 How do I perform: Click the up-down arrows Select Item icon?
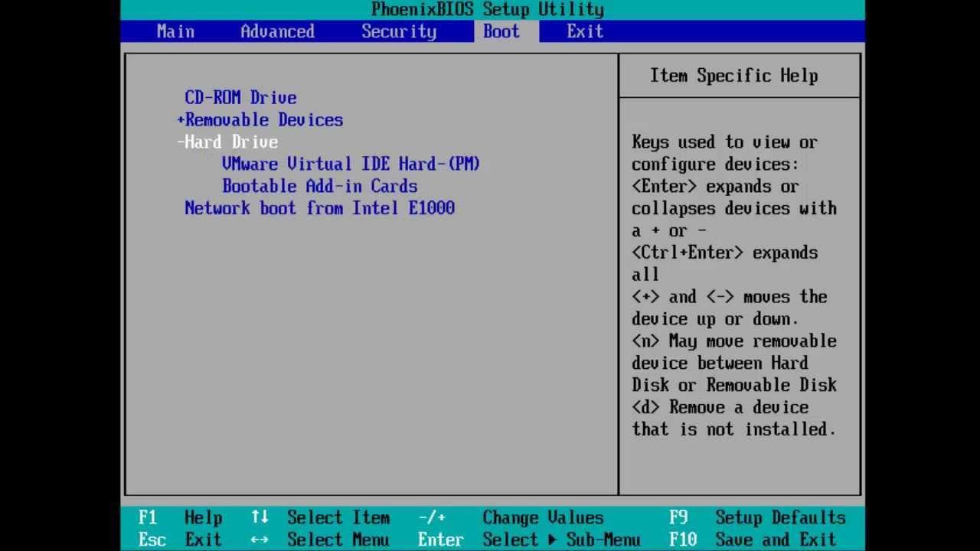[260, 518]
